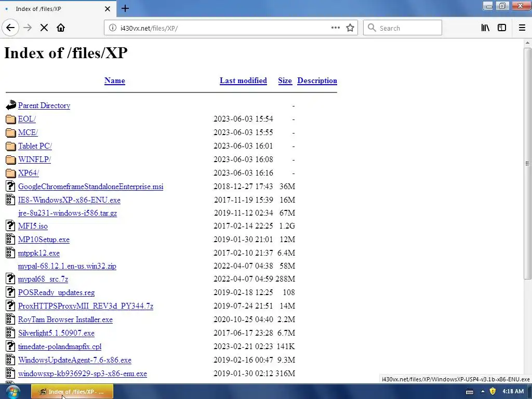The height and width of the screenshot is (399, 532).
Task: Click icon beside mypal68_src.7z
Action: tap(10, 278)
